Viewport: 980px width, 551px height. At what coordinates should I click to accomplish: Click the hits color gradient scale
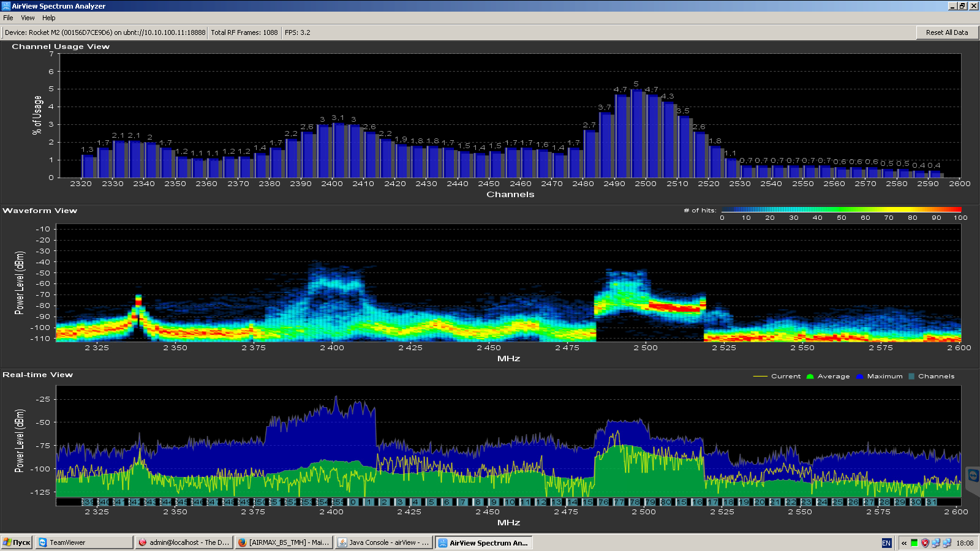[x=841, y=210]
